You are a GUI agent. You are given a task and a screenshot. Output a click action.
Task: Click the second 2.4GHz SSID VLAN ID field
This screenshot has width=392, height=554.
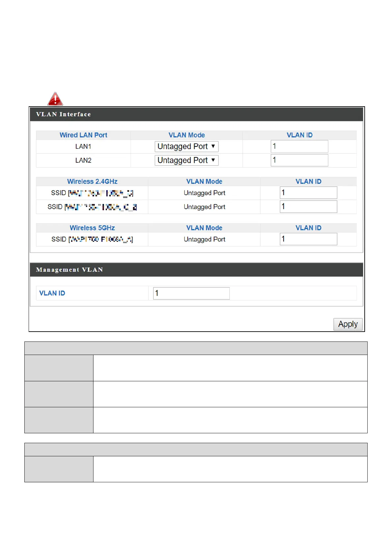pyautogui.click(x=308, y=207)
